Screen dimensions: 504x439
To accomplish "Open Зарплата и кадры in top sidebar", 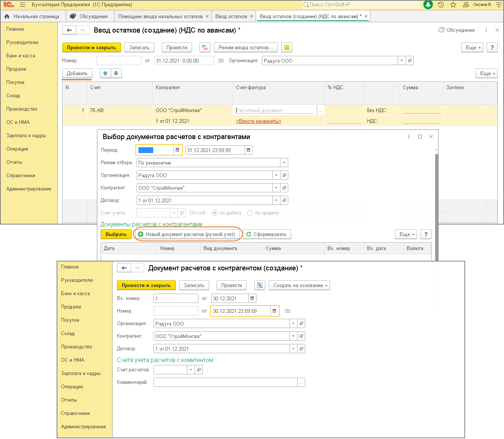I will [26, 135].
